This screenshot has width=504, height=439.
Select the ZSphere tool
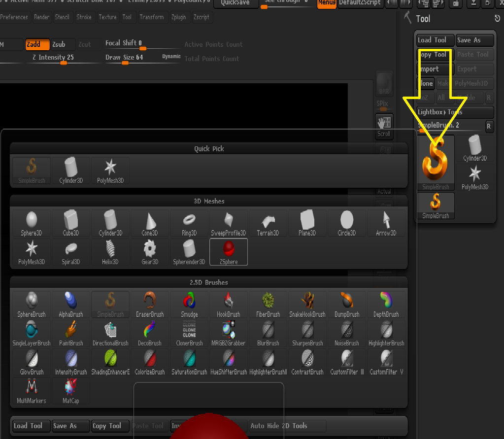click(x=229, y=252)
